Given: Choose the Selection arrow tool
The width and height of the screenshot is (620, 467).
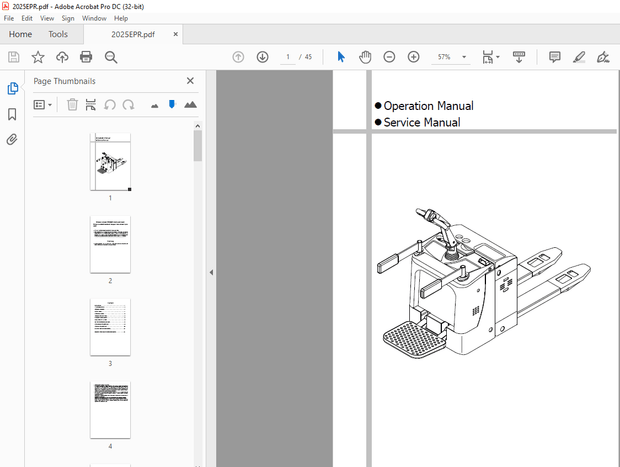Looking at the screenshot, I should [x=341, y=57].
